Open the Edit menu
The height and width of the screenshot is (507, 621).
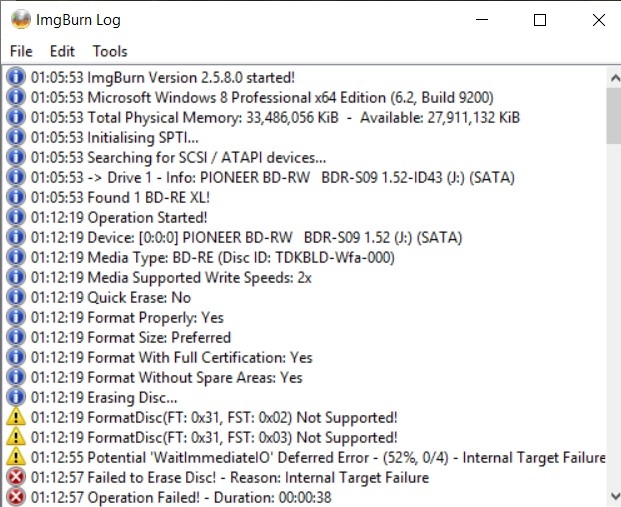coord(62,51)
